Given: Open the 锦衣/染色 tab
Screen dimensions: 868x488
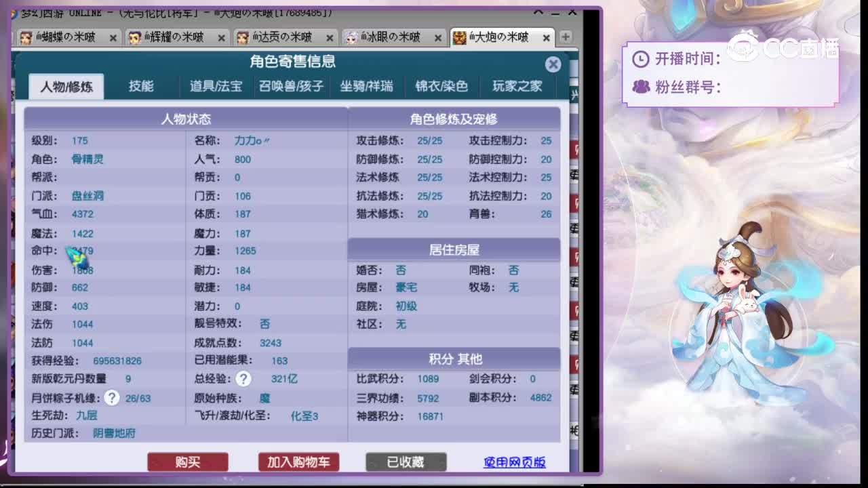Looking at the screenshot, I should (441, 86).
